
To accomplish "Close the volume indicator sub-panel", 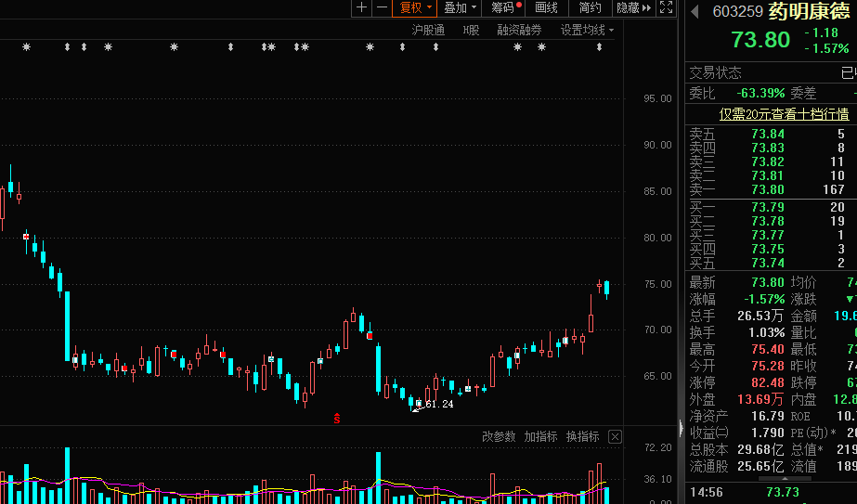I will pyautogui.click(x=616, y=437).
